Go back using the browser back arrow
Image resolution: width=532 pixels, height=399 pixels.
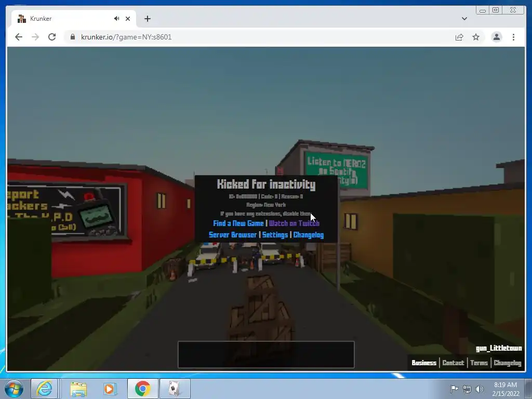(x=19, y=37)
